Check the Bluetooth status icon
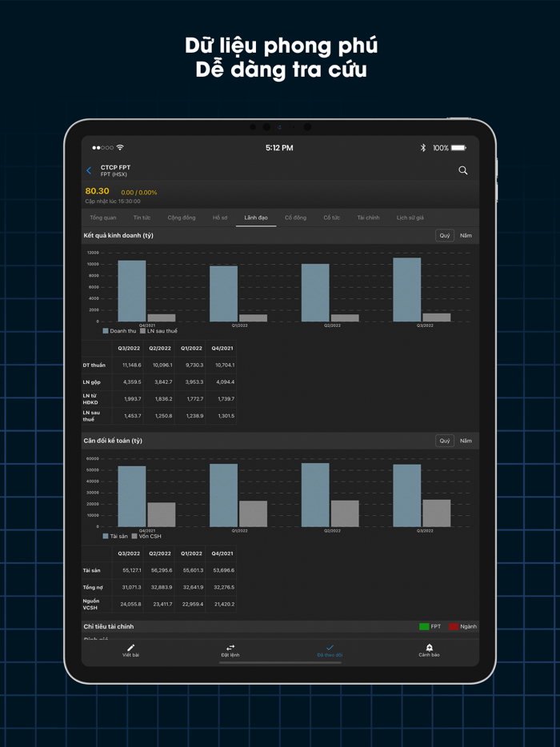 (422, 148)
